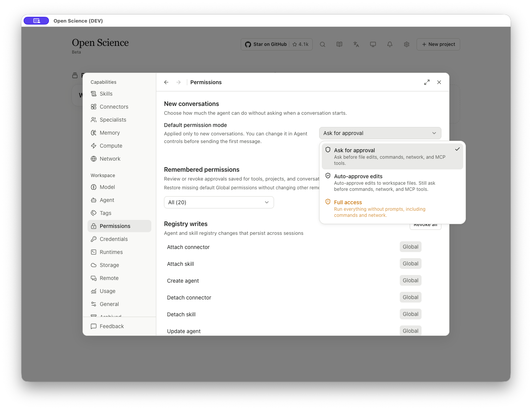
Task: Click the Feedback link in sidebar
Action: click(x=119, y=326)
